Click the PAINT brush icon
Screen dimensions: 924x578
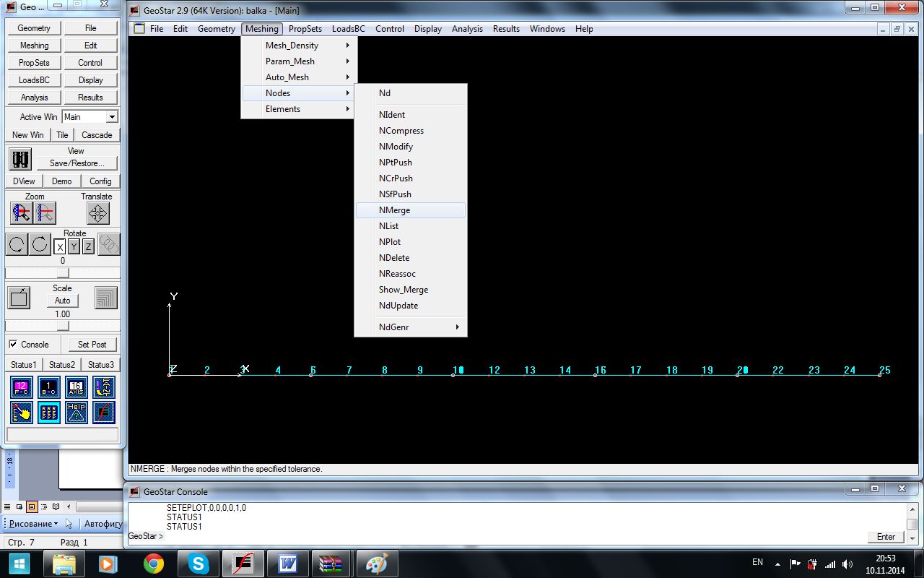(x=104, y=387)
